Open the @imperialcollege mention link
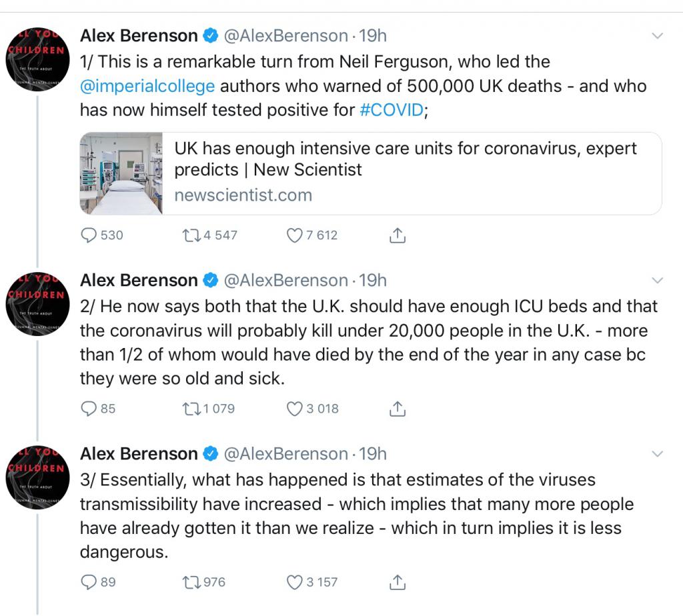The image size is (683, 616). [147, 86]
